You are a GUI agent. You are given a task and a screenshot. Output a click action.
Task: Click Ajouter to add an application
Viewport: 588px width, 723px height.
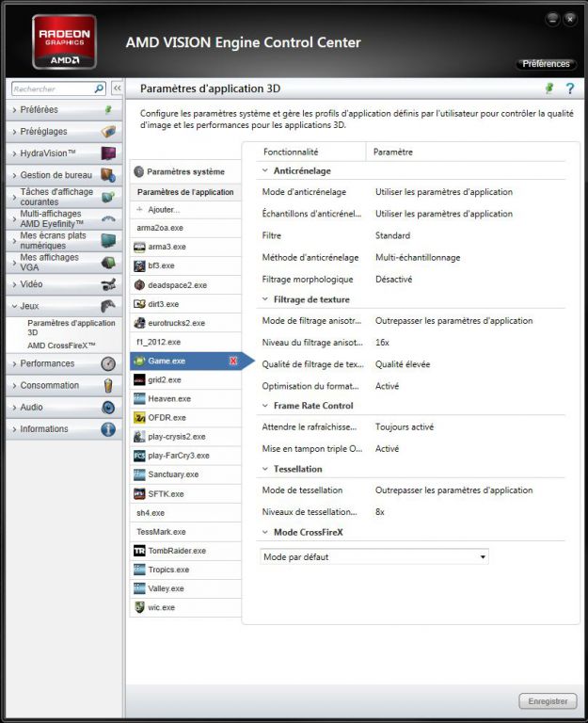point(185,209)
